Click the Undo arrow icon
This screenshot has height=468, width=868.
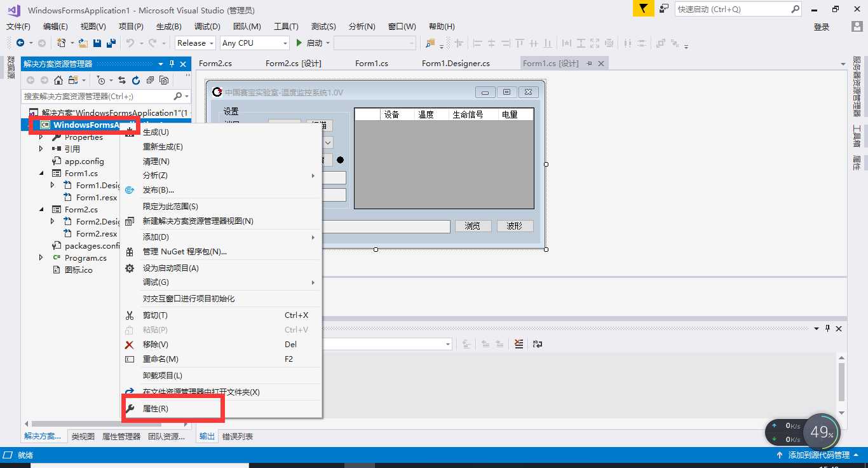pos(130,43)
